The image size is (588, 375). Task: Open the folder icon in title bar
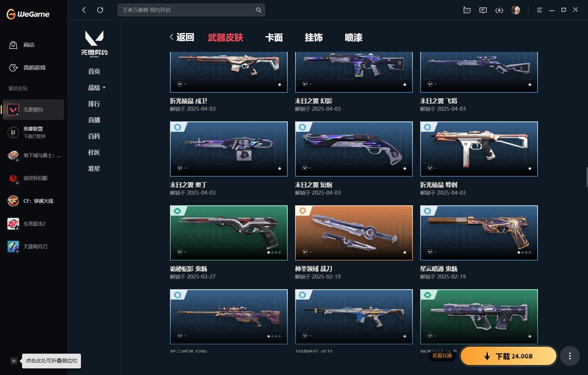click(x=467, y=10)
